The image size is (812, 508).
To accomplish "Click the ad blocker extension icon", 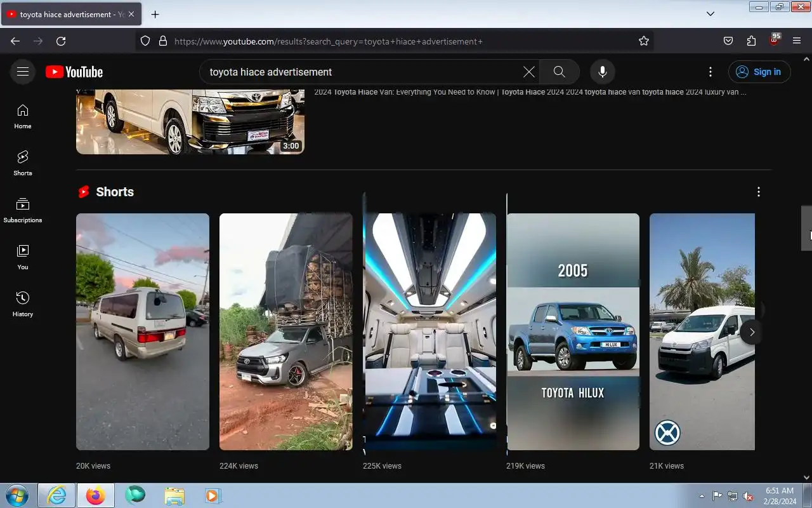I will tap(774, 40).
